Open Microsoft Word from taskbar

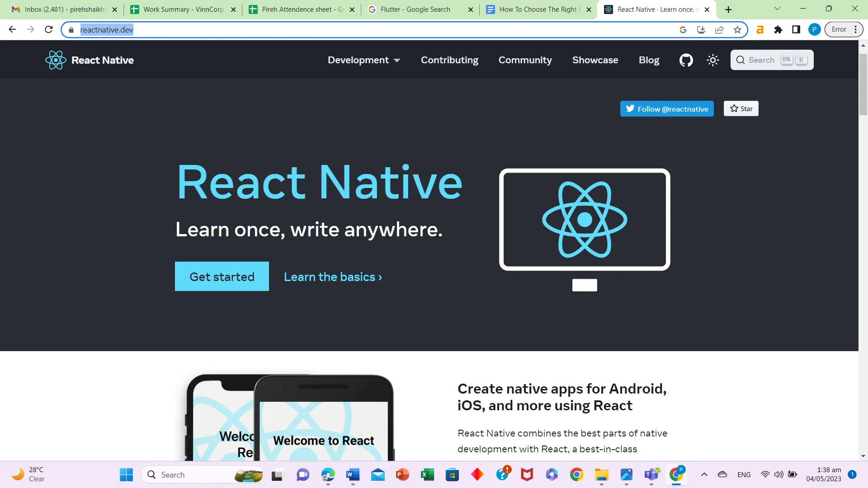[x=353, y=474]
